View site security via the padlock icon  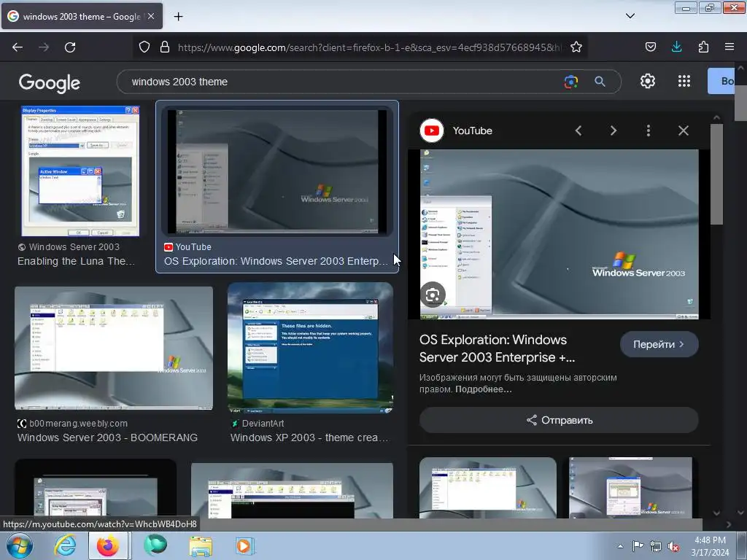click(x=165, y=47)
